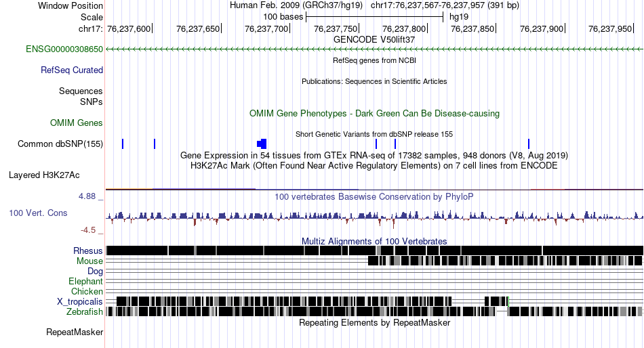Open the RefSeq Curated track label
The width and height of the screenshot is (644, 348).
tap(72, 70)
